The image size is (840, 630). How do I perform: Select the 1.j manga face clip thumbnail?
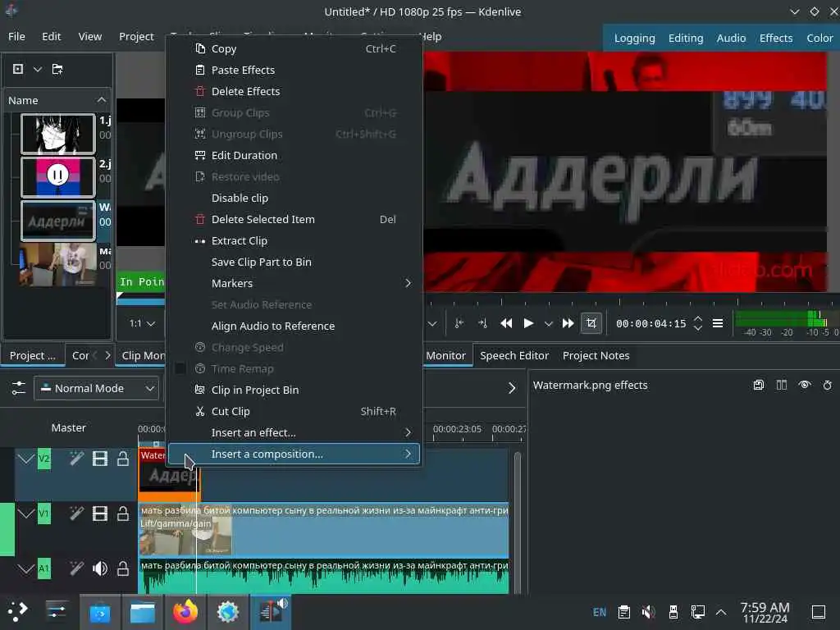pyautogui.click(x=58, y=134)
